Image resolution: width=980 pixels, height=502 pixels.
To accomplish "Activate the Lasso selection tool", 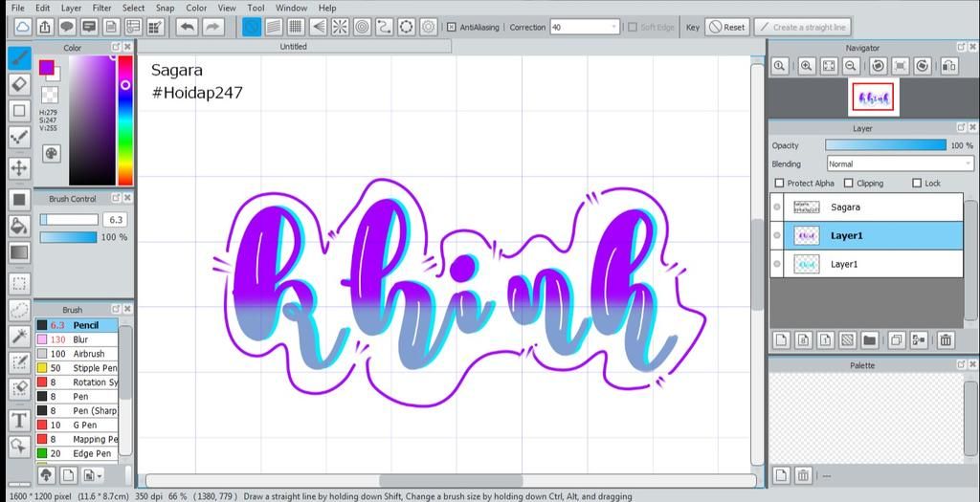I will [19, 311].
